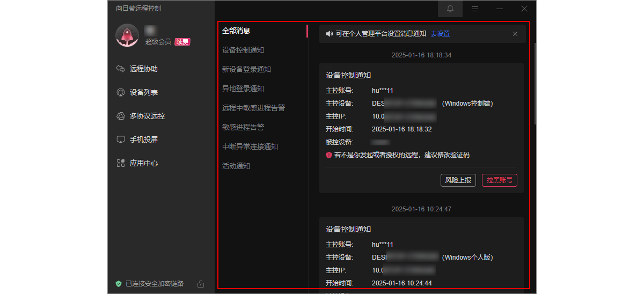Open the hamburger menu icon
This screenshot has height=294, width=644.
(x=474, y=9)
